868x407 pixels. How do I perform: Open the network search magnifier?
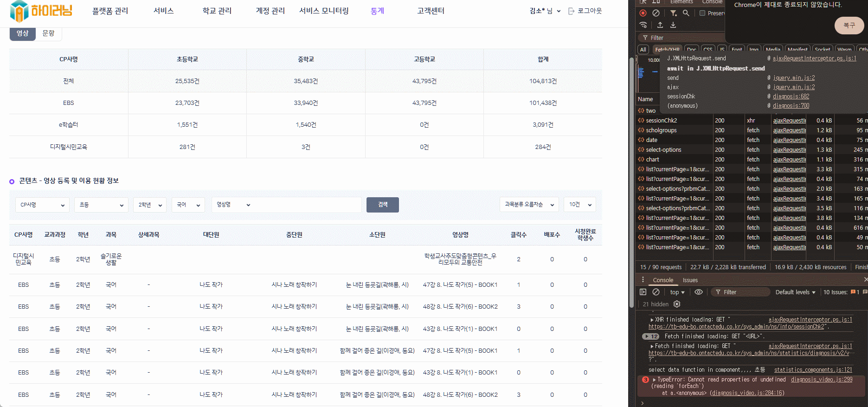(686, 13)
